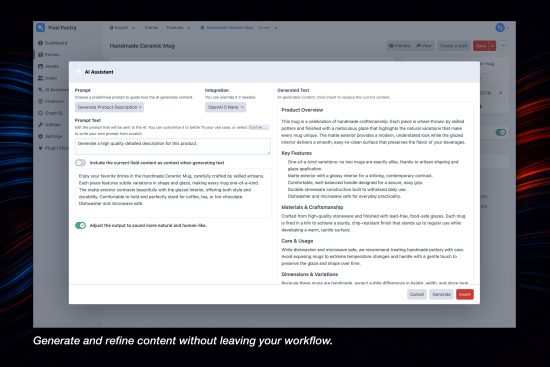Click the GraphQL icon in the sidebar
The height and width of the screenshot is (367, 550).
[x=40, y=113]
